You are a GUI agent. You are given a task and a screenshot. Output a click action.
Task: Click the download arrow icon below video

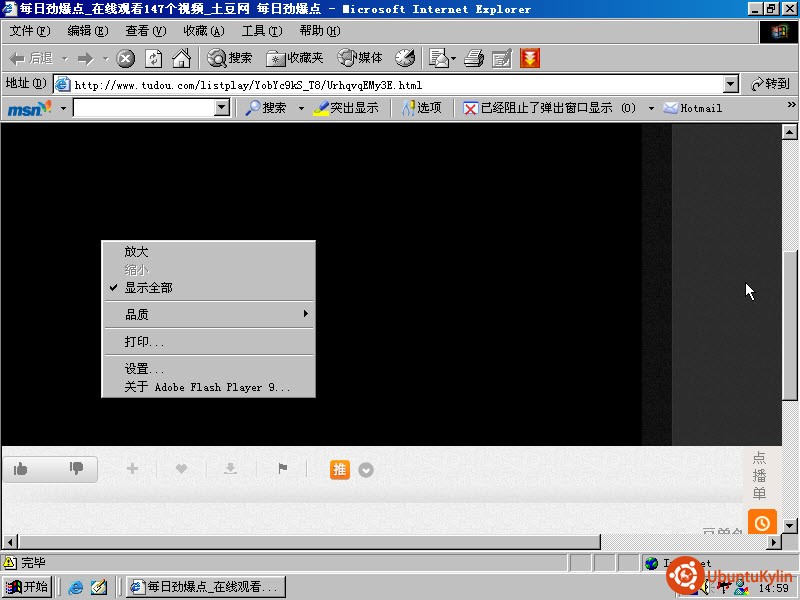tap(231, 468)
